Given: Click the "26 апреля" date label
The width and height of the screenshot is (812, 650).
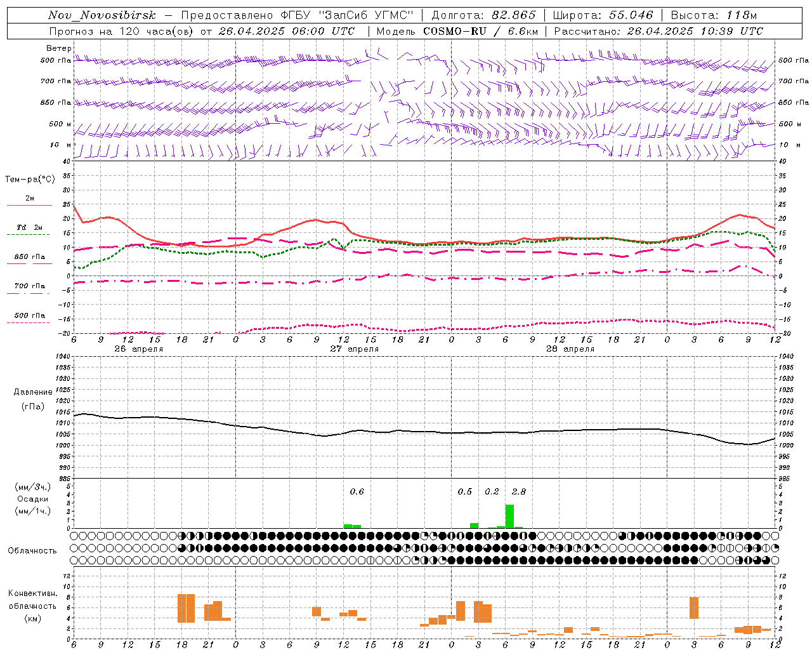Looking at the screenshot, I should point(138,349).
